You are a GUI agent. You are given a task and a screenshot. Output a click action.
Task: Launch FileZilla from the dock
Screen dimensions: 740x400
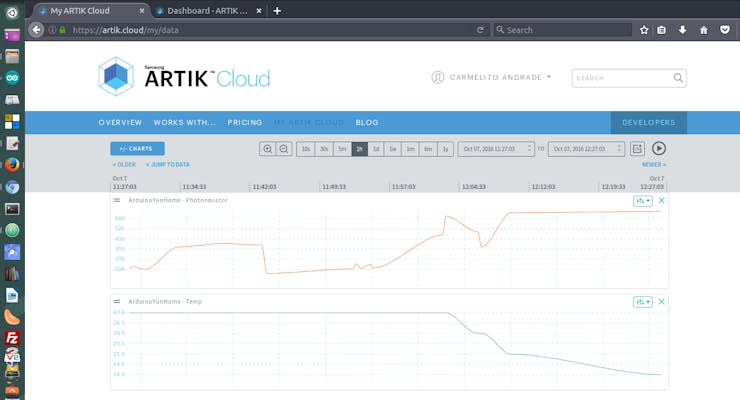pyautogui.click(x=12, y=338)
